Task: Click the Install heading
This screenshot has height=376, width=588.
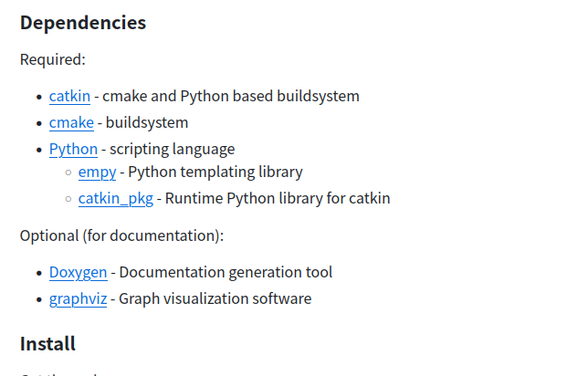Action: point(47,344)
